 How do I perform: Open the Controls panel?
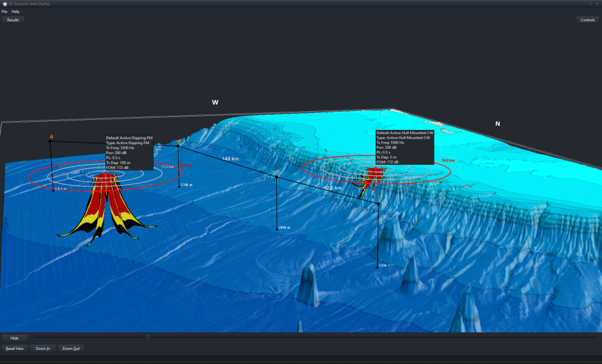tap(587, 20)
